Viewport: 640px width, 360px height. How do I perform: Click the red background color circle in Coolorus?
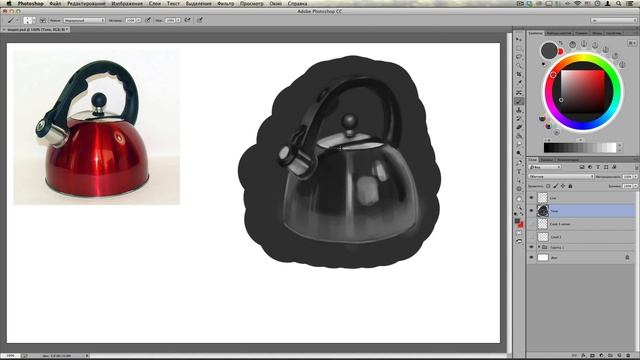(x=561, y=51)
